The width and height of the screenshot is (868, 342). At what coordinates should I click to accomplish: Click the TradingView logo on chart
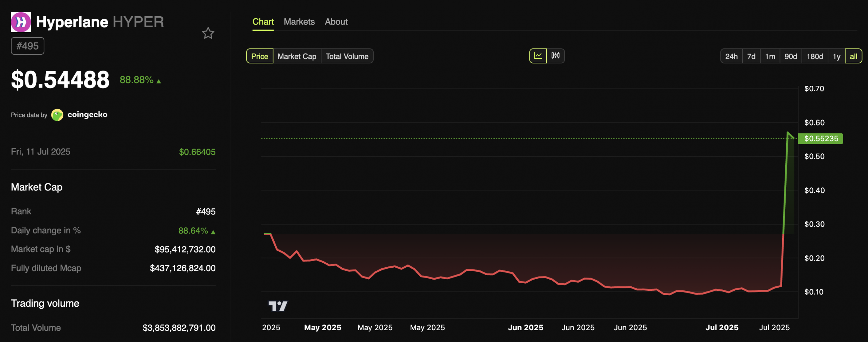point(278,306)
